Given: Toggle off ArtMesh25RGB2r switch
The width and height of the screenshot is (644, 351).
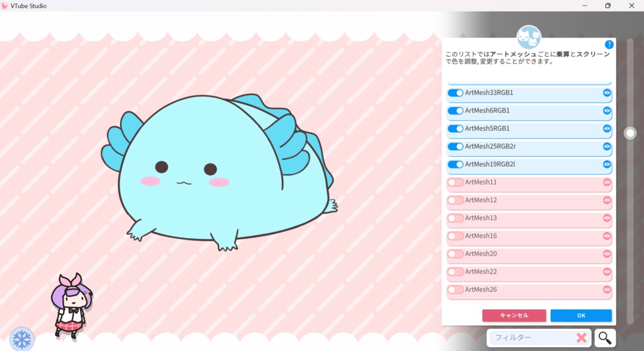Looking at the screenshot, I should click(x=455, y=147).
